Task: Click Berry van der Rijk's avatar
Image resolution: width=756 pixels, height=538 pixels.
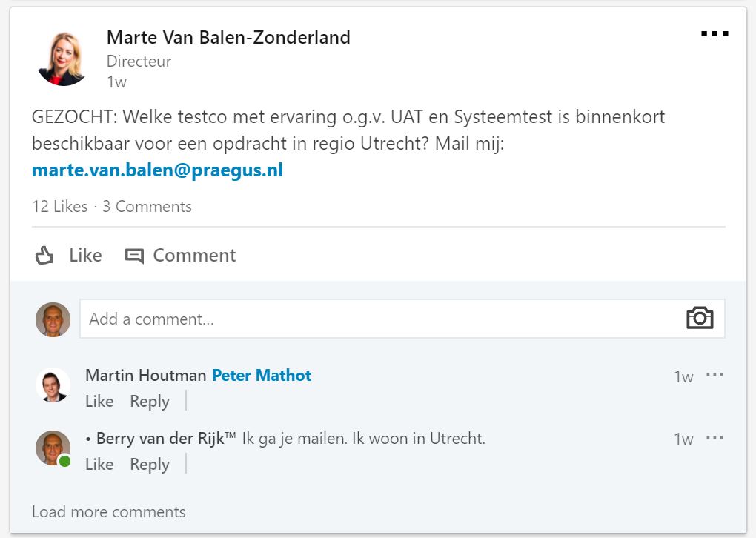Action: [53, 448]
